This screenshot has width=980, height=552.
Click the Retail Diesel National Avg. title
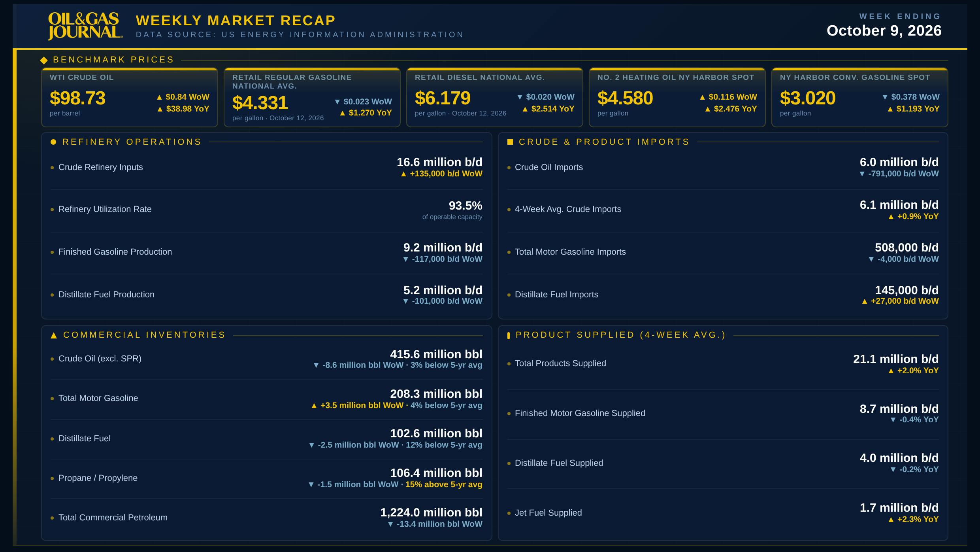pyautogui.click(x=480, y=78)
